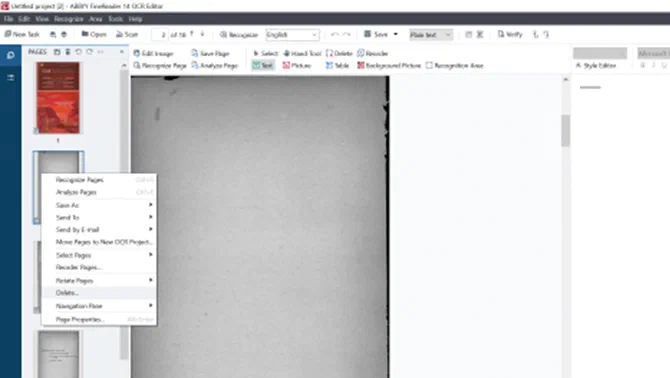Open the style name dropdown in text pane
Screen dimensions: 670x378
600,53
